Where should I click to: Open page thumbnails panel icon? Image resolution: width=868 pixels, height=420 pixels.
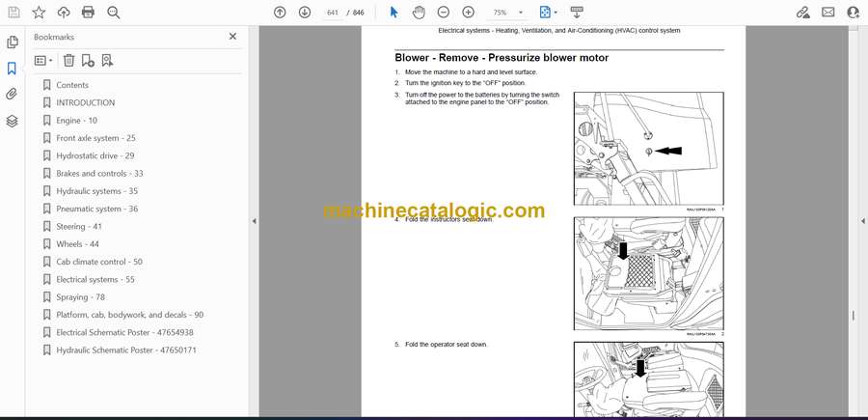12,42
